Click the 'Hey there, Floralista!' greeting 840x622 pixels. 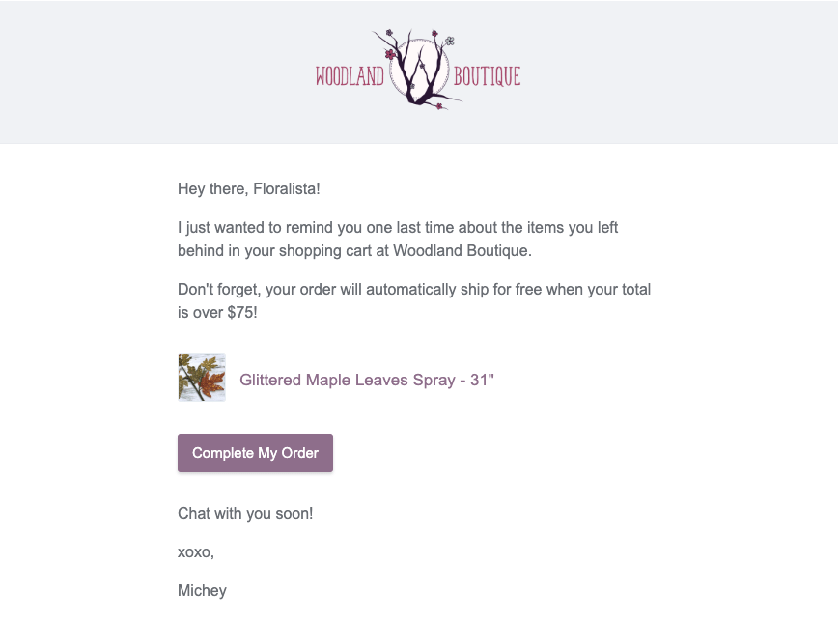pos(248,189)
